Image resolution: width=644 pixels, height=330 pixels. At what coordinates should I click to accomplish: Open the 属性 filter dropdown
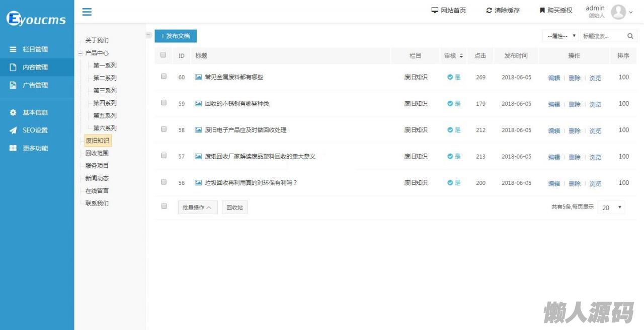coord(561,36)
